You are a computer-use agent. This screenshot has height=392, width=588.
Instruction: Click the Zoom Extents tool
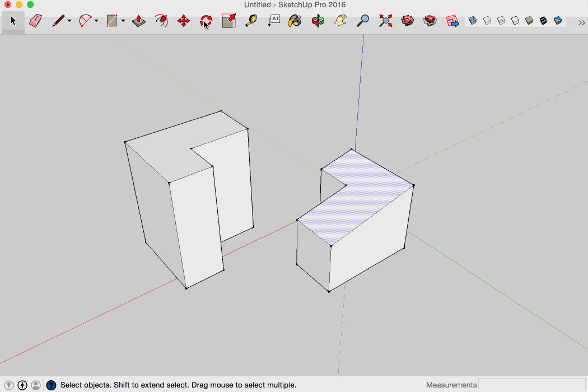click(385, 21)
